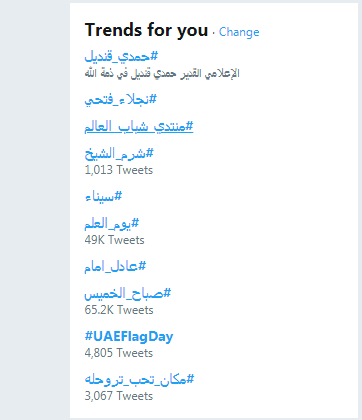This screenshot has height=420, width=362.
Task: Select the #صباح_الخميس trend
Action: click(128, 294)
